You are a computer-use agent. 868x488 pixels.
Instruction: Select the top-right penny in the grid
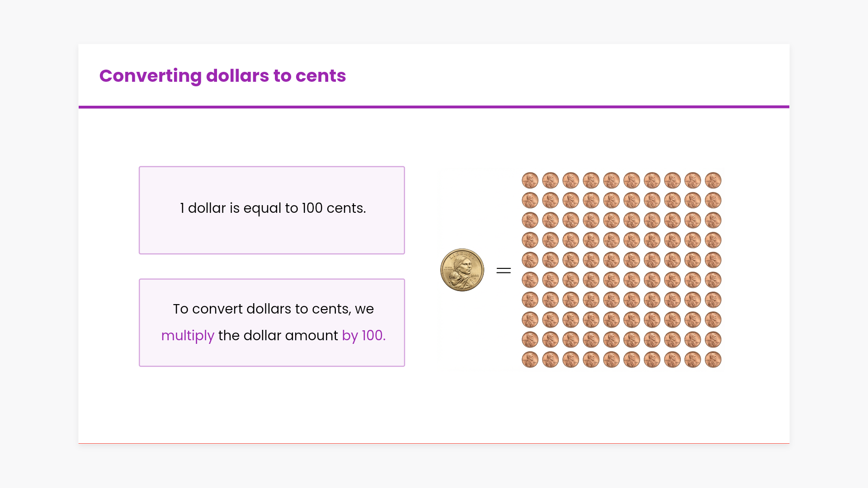(x=713, y=180)
